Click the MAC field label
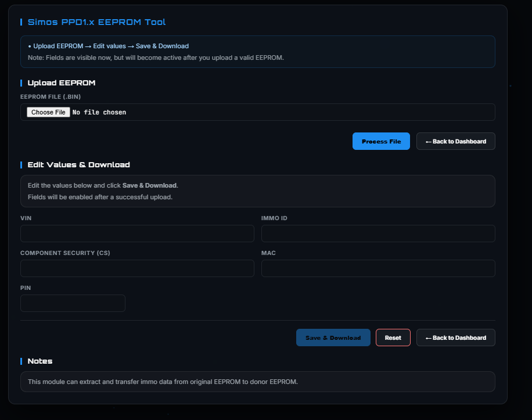 [x=268, y=253]
